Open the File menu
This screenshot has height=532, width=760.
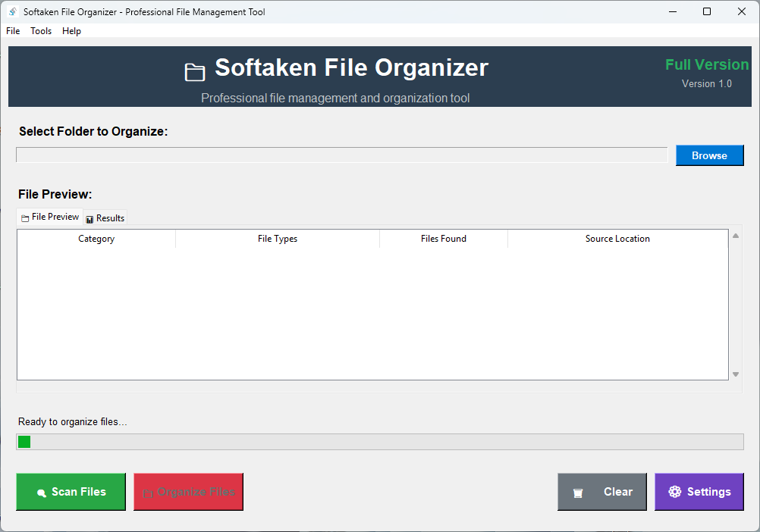point(13,31)
